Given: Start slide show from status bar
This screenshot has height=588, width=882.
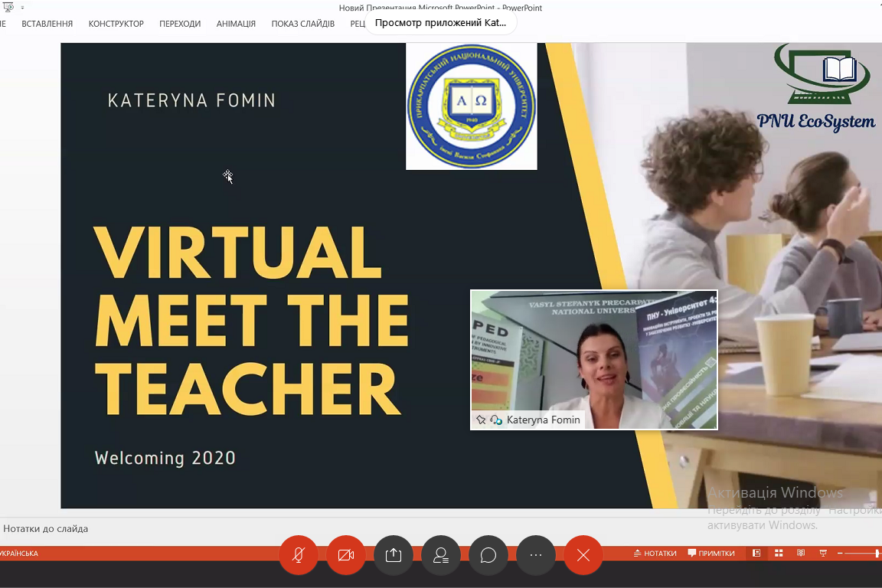Looking at the screenshot, I should [823, 554].
